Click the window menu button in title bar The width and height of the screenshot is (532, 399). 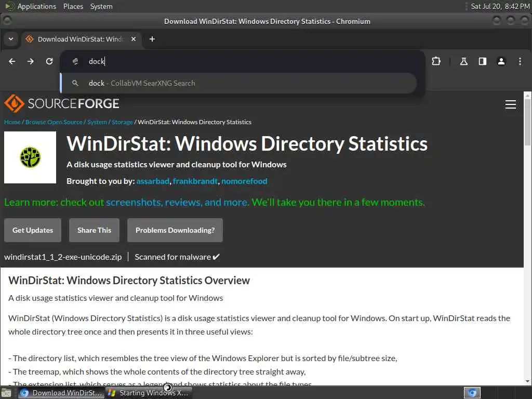(7, 21)
